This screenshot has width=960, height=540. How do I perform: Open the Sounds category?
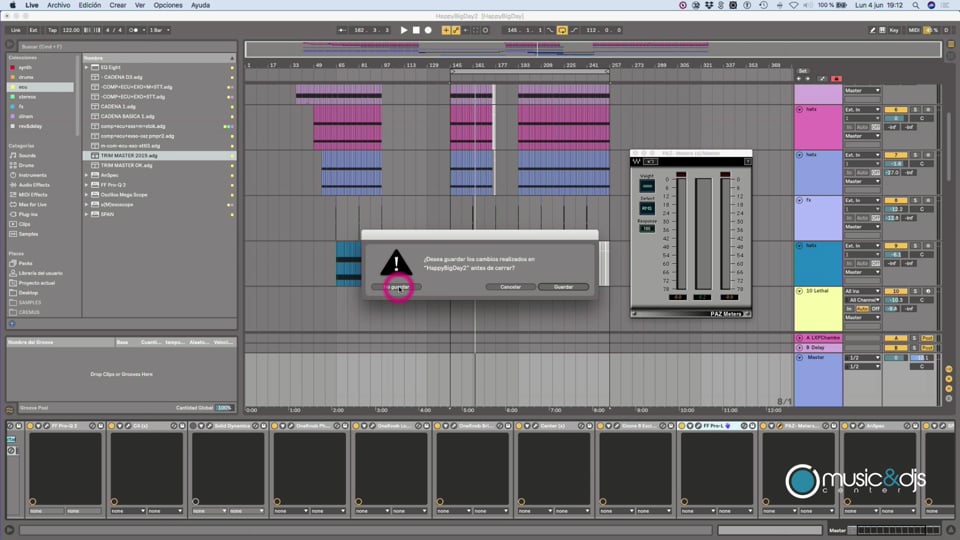point(28,156)
